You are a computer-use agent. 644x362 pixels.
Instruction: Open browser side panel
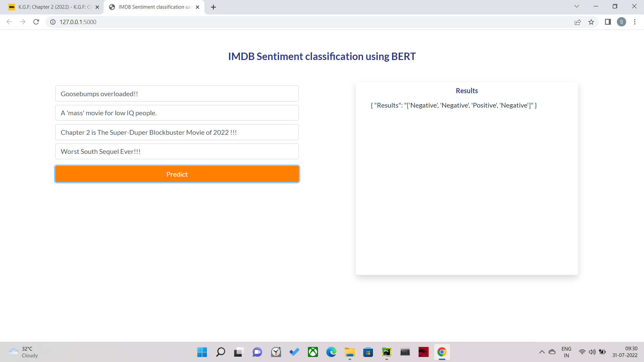tap(607, 22)
